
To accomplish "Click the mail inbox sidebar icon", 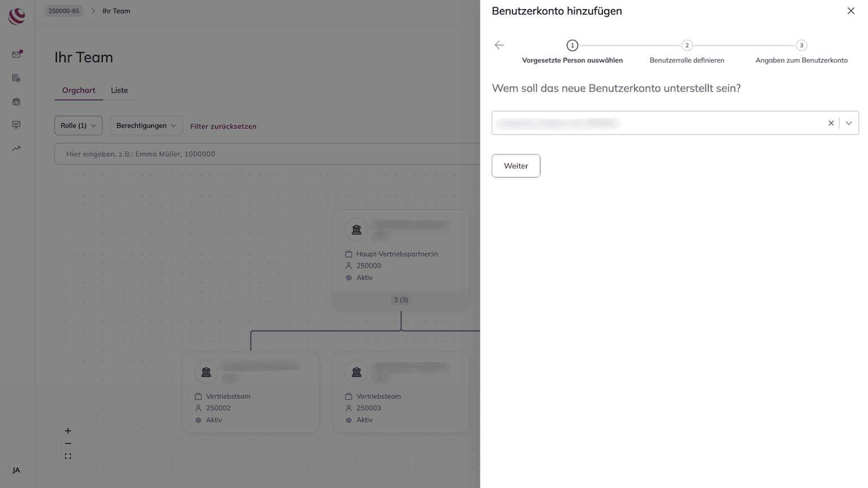I will [16, 54].
